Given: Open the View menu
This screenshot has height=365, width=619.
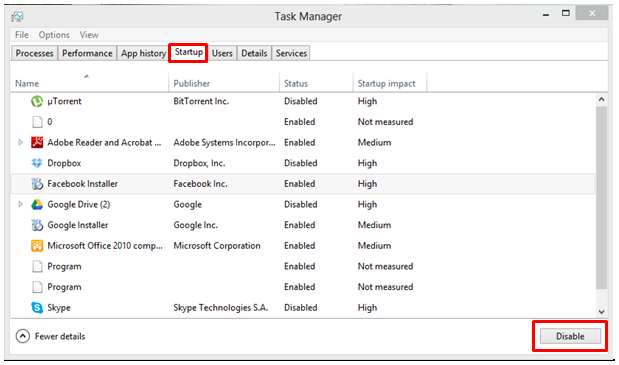Looking at the screenshot, I should 89,35.
